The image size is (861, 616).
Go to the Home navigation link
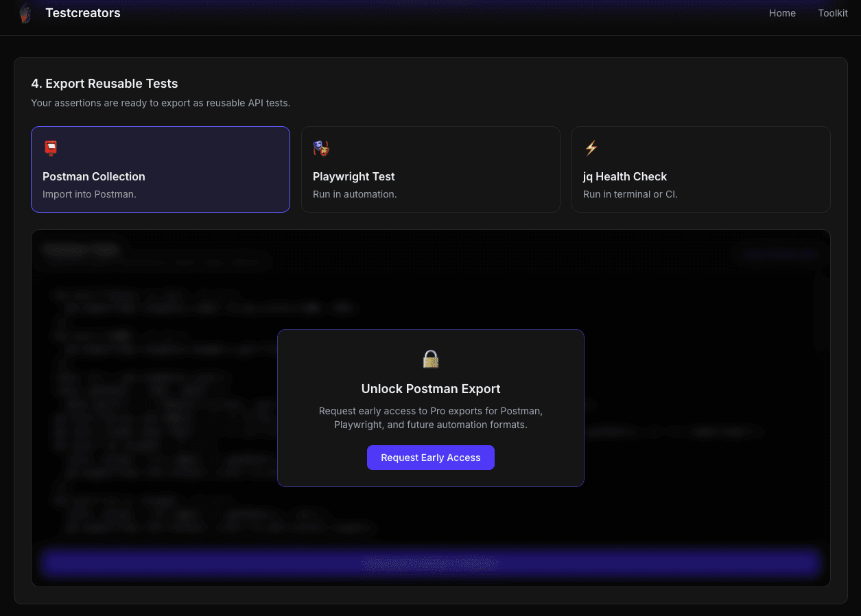click(x=782, y=13)
